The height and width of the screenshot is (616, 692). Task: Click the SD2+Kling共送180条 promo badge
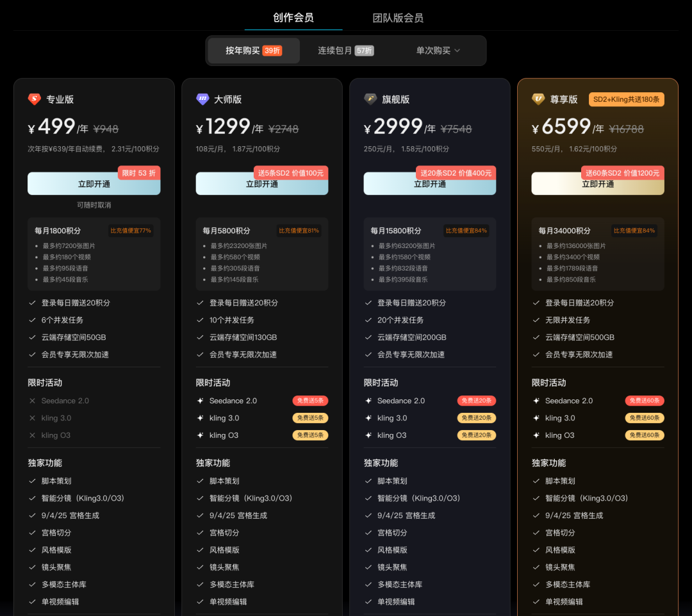coord(626,99)
